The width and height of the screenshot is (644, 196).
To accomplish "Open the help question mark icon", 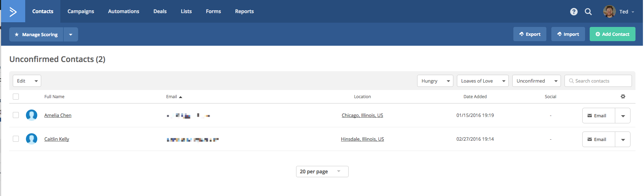I will point(574,12).
